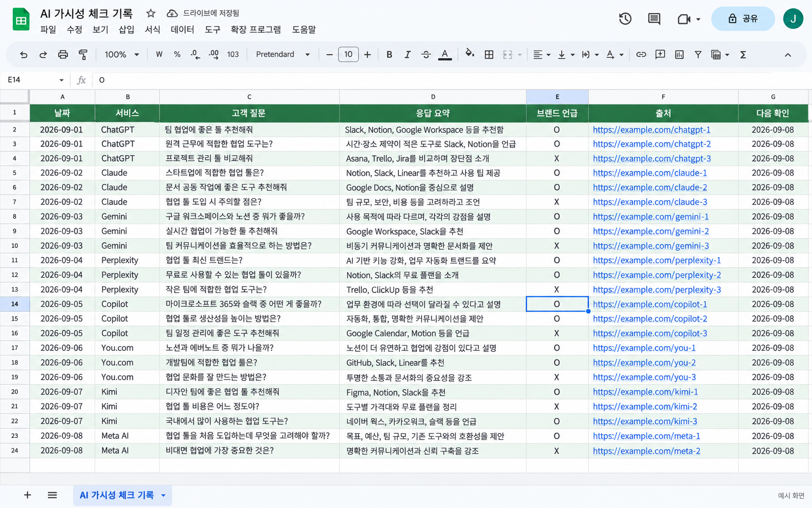Toggle italic formatting

click(408, 54)
